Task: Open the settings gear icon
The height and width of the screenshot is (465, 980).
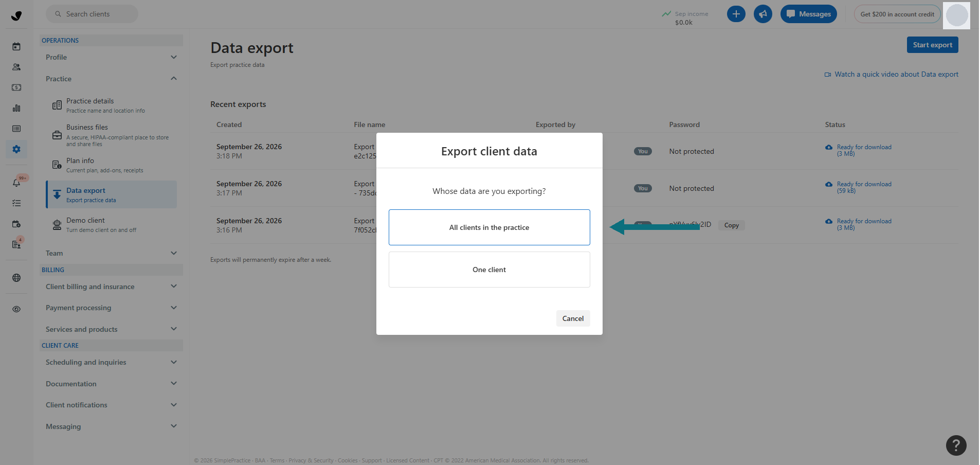Action: 16,149
